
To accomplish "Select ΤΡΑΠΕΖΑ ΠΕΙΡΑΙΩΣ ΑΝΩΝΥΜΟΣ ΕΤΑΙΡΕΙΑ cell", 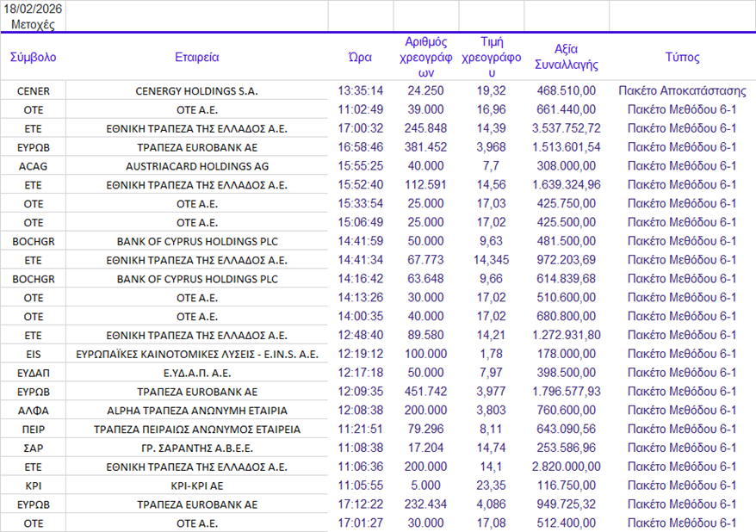I will click(x=196, y=430).
